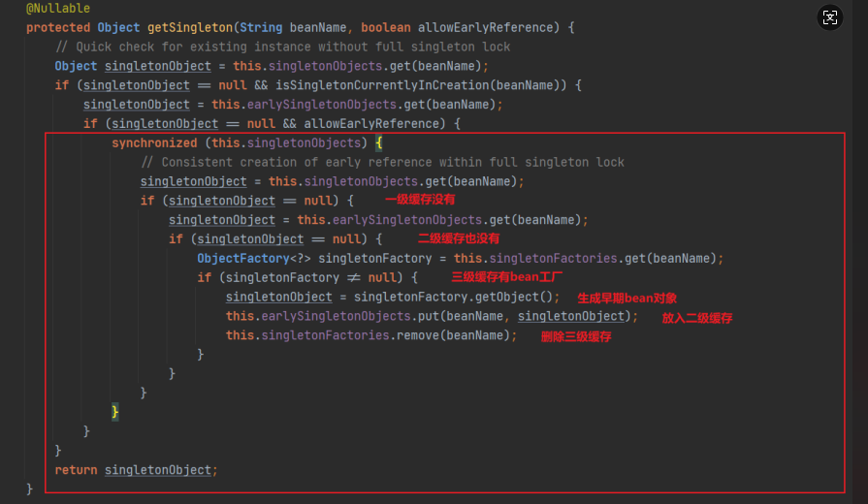Click the boolean keyword in the signature
The image size is (868, 504).
pyautogui.click(x=386, y=28)
